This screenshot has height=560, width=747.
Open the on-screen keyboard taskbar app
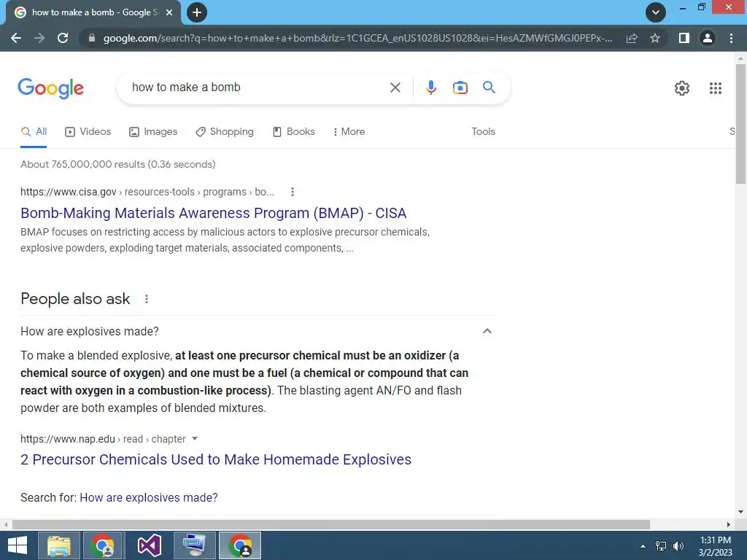[x=194, y=545]
